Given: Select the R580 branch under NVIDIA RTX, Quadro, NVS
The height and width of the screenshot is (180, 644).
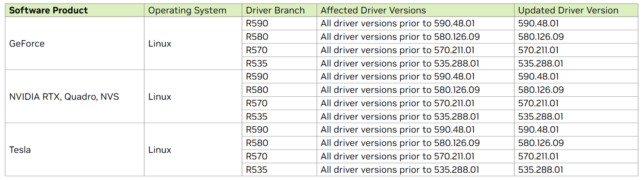Looking at the screenshot, I should coord(257,90).
